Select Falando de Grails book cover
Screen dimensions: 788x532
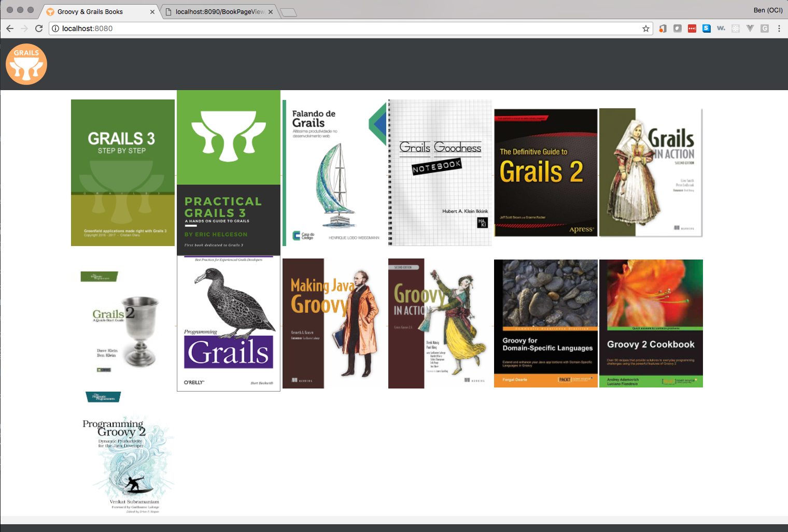tap(334, 172)
